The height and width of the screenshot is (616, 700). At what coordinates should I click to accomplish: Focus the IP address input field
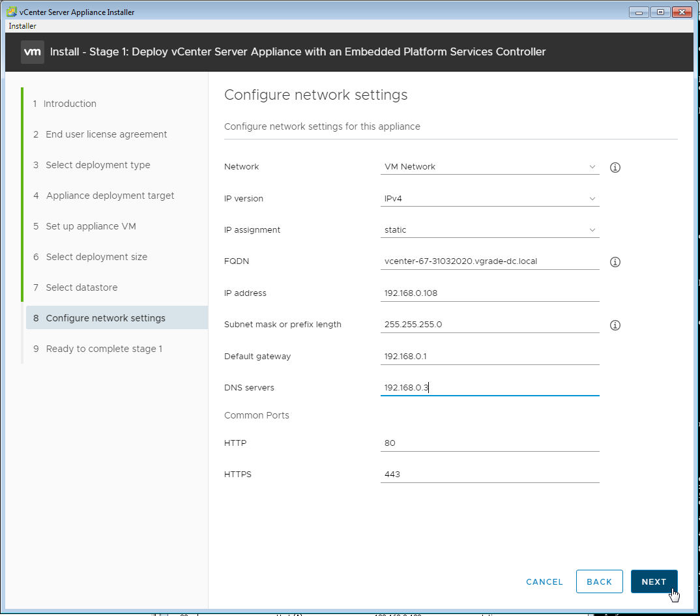click(x=489, y=293)
